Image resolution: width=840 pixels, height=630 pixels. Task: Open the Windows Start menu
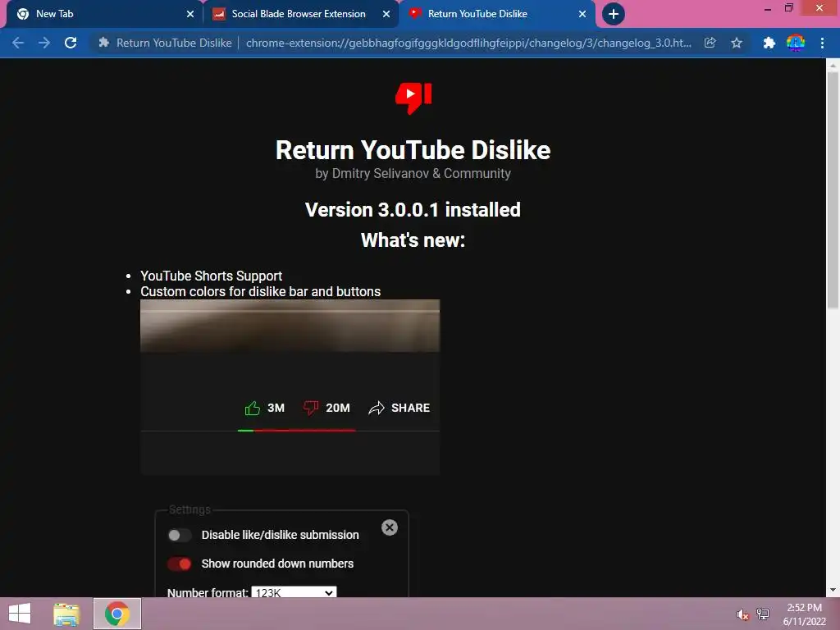point(20,614)
